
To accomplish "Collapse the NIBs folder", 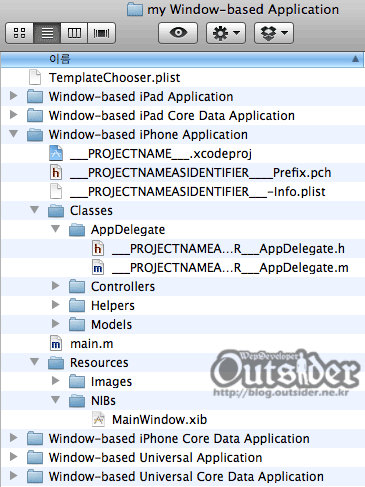I will 56,400.
